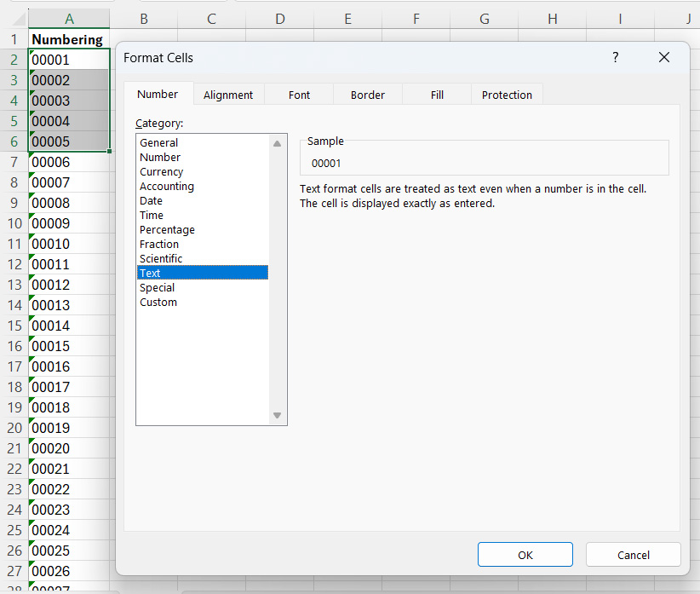This screenshot has height=594, width=700.
Task: Open the Font tab
Action: [299, 95]
